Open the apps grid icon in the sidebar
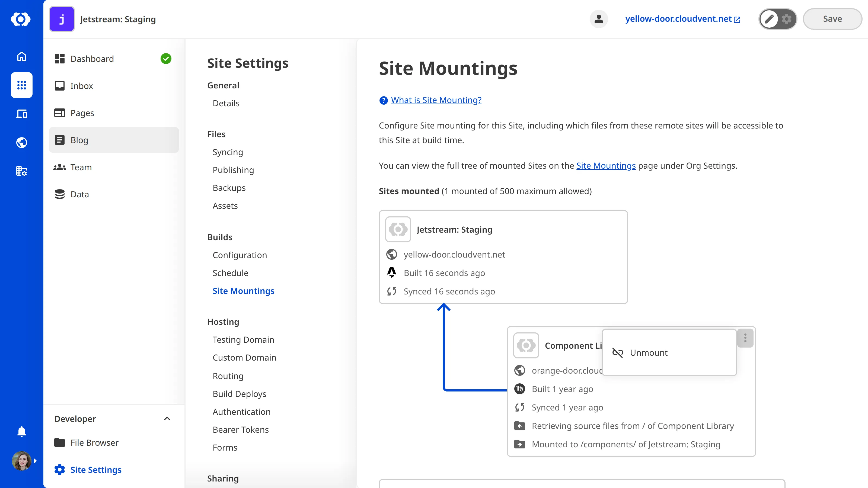The image size is (868, 488). point(21,85)
